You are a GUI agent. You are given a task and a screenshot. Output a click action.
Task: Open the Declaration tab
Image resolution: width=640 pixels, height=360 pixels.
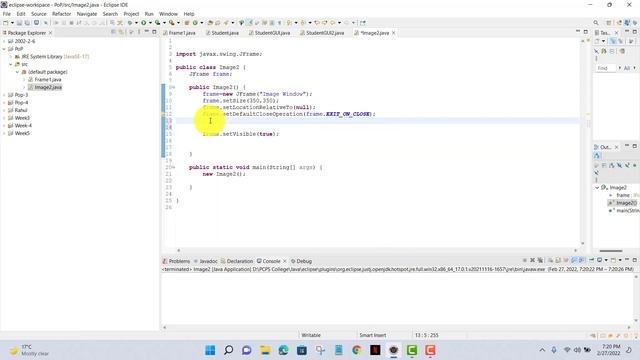click(x=237, y=261)
